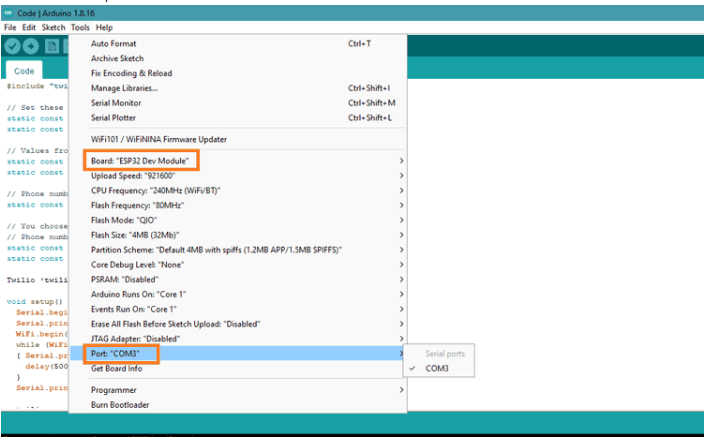Click Get Board Info
This screenshot has height=445, width=711.
click(118, 369)
